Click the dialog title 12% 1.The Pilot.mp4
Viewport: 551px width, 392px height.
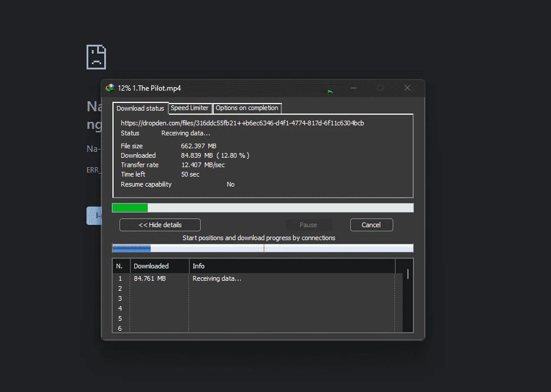[150, 88]
